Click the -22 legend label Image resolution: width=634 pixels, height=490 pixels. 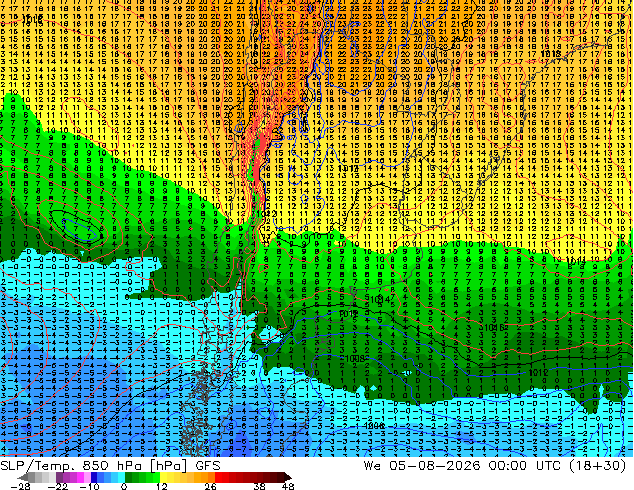(x=58, y=486)
